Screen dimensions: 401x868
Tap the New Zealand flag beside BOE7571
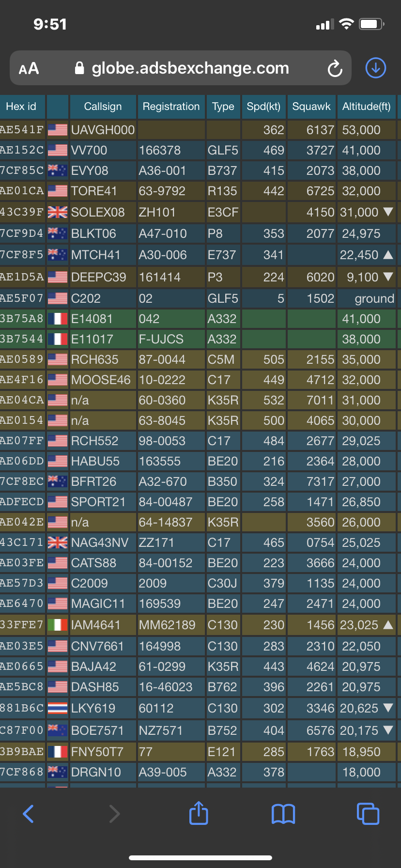click(x=58, y=730)
